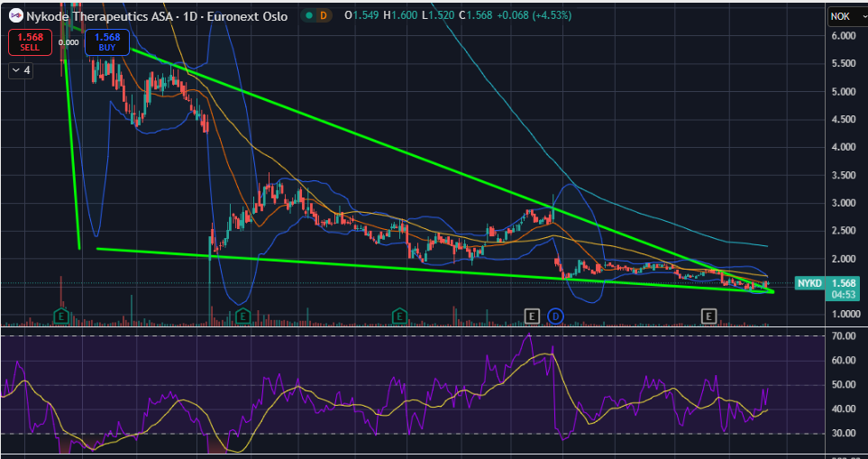Click the 6.000 level on price axis
The width and height of the screenshot is (868, 459).
(x=843, y=36)
